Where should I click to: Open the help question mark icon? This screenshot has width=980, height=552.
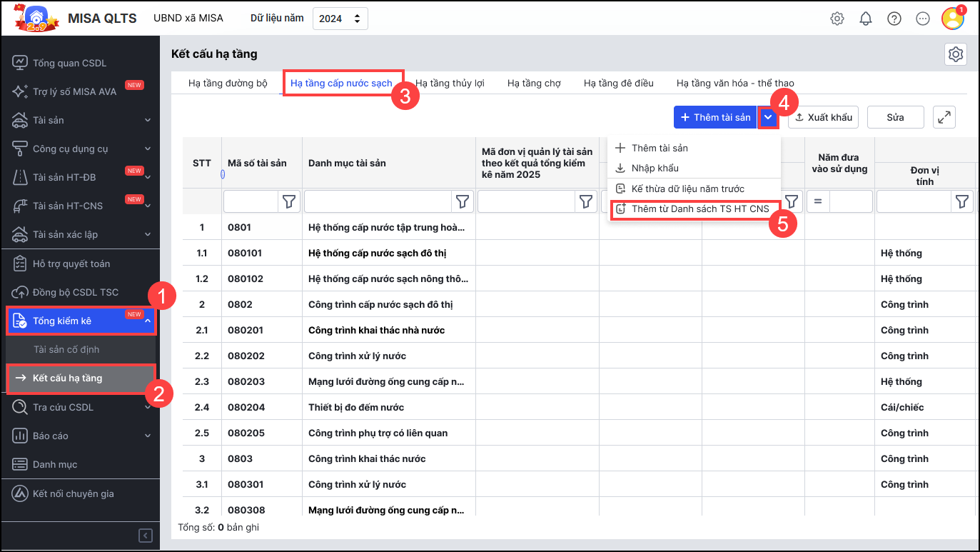pos(894,19)
